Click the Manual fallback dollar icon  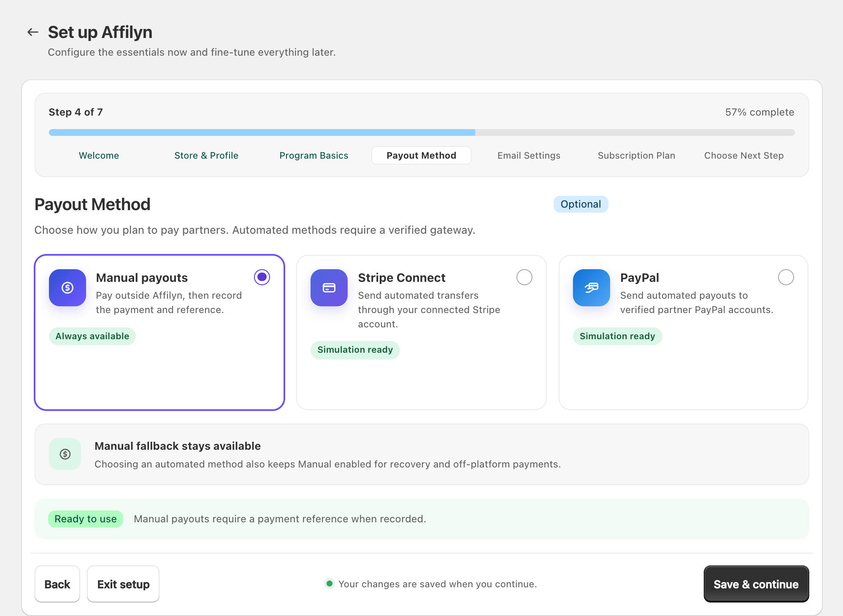65,454
